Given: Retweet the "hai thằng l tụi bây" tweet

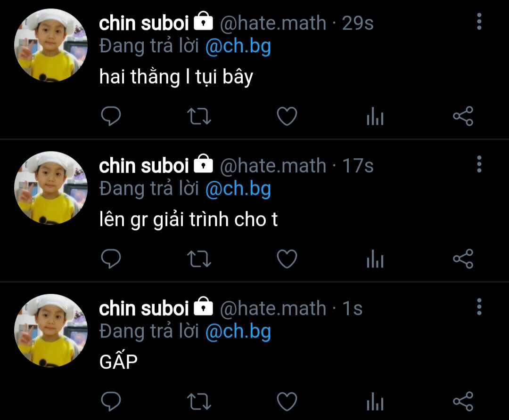Looking at the screenshot, I should click(x=199, y=116).
